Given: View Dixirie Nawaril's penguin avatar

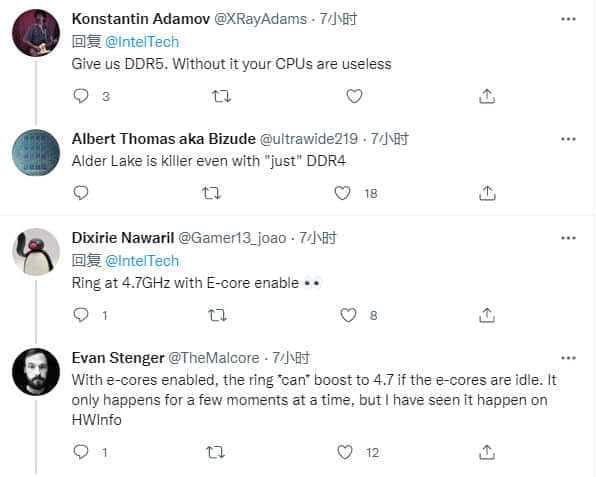Looking at the screenshot, I should tap(36, 252).
